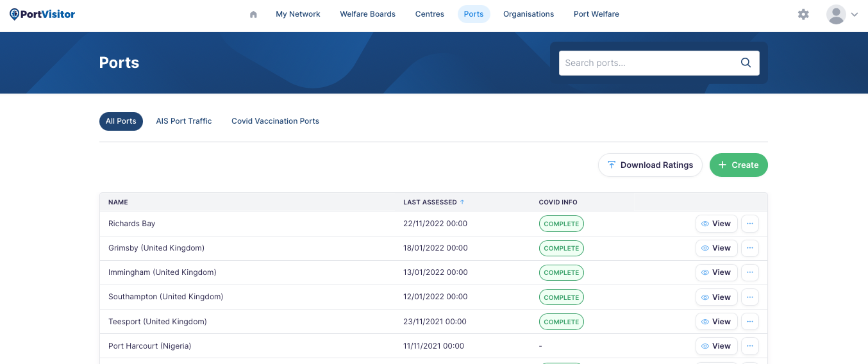
Task: Open more options for Southampton
Action: pos(750,297)
